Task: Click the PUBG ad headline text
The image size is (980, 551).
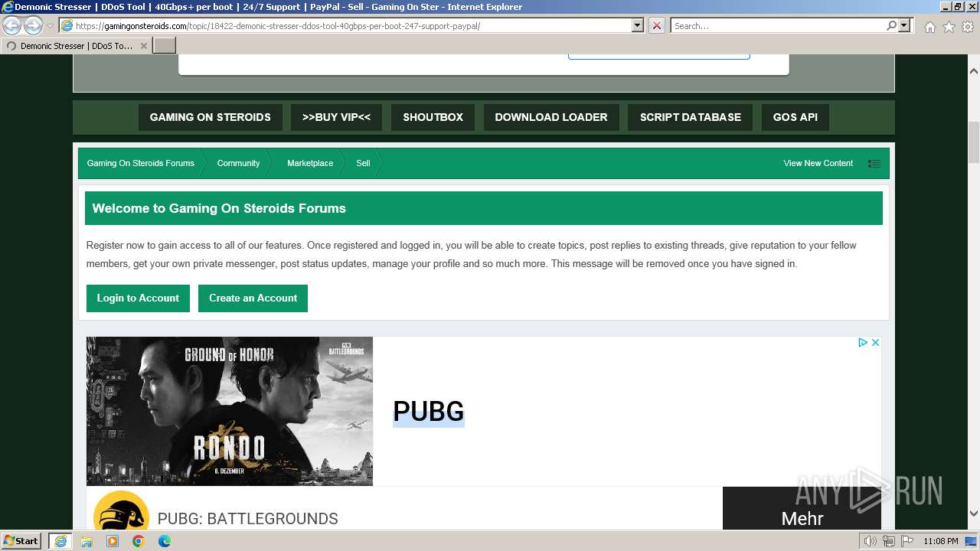Action: [x=428, y=412]
